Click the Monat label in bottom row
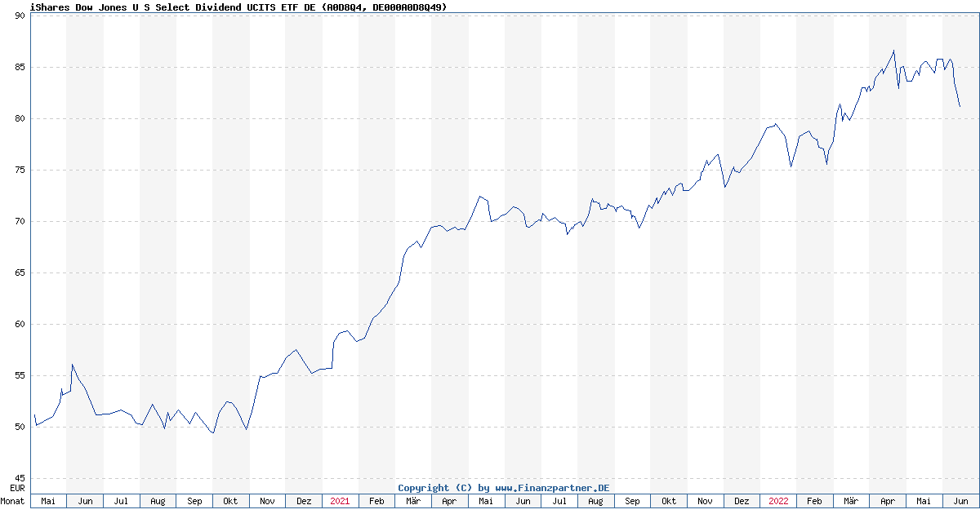The width and height of the screenshot is (980, 514). 13,501
